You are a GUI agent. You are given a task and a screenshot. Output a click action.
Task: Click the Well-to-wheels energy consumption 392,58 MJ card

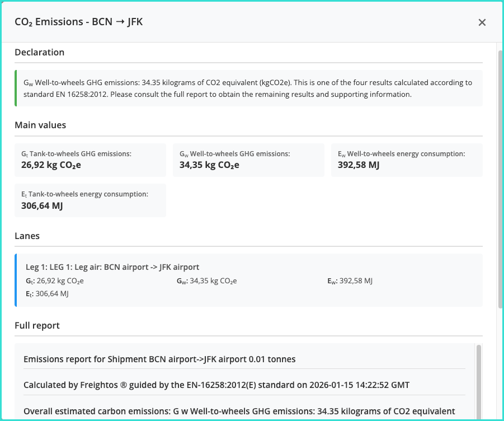point(407,160)
